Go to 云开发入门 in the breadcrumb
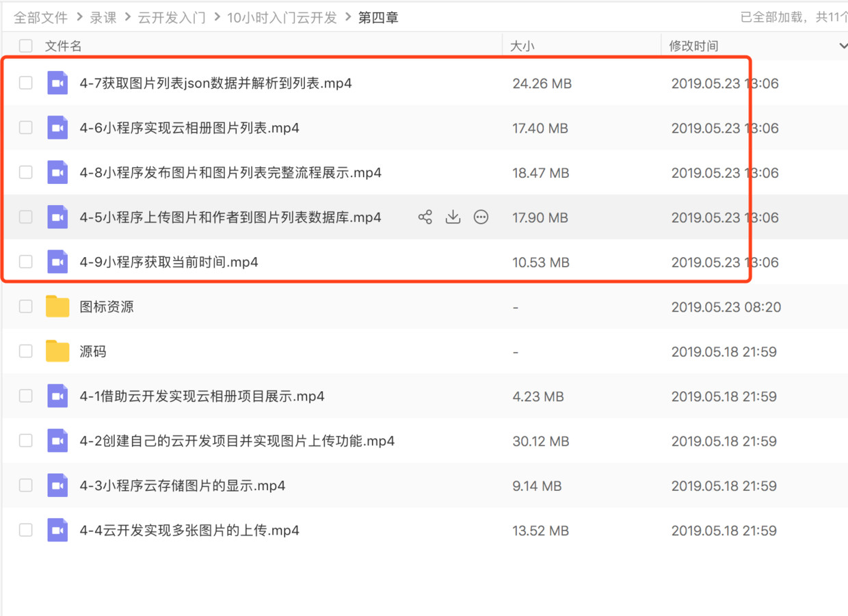 [x=172, y=18]
